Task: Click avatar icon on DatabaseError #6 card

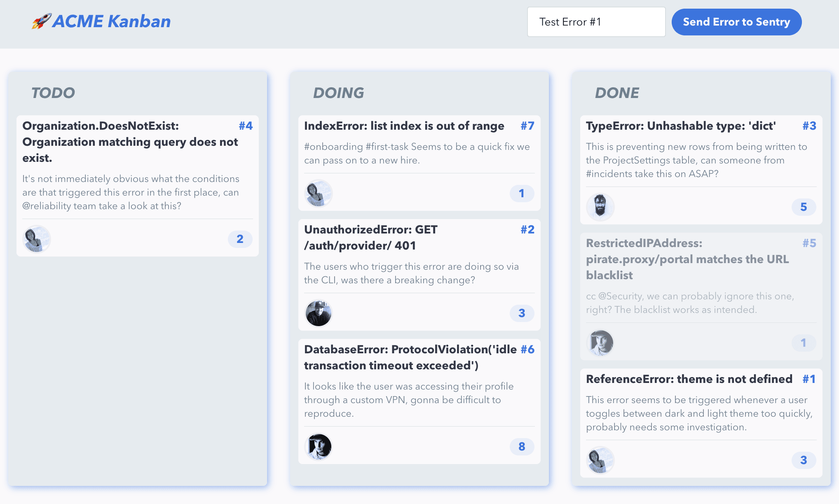Action: coord(318,446)
